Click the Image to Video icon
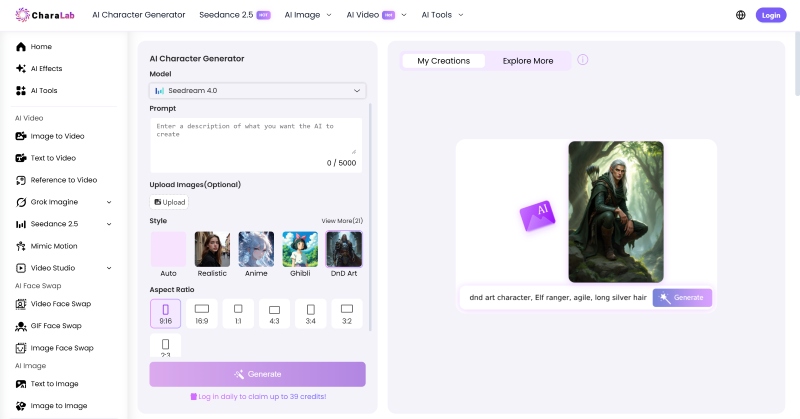 (21, 136)
